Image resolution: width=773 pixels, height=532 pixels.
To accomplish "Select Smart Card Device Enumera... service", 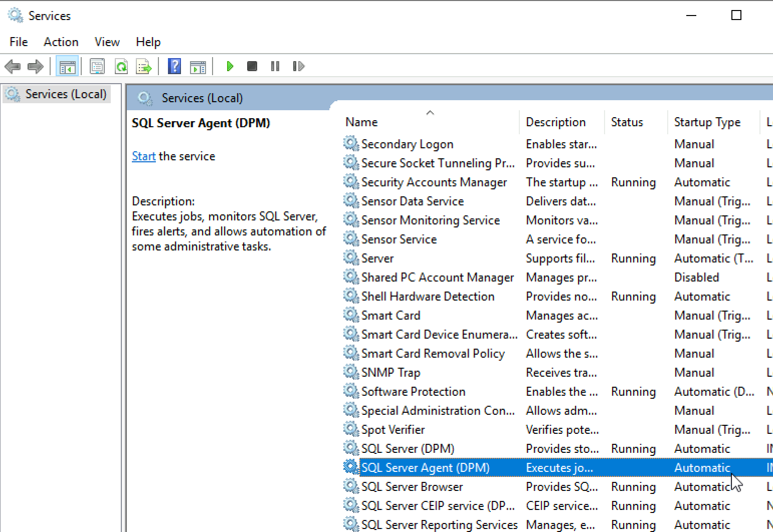I will (x=440, y=335).
